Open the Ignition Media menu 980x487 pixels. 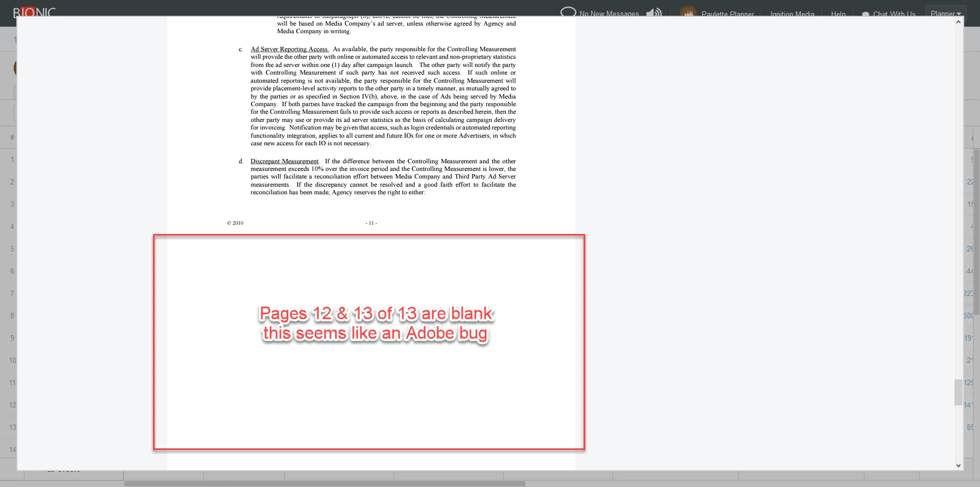click(792, 14)
